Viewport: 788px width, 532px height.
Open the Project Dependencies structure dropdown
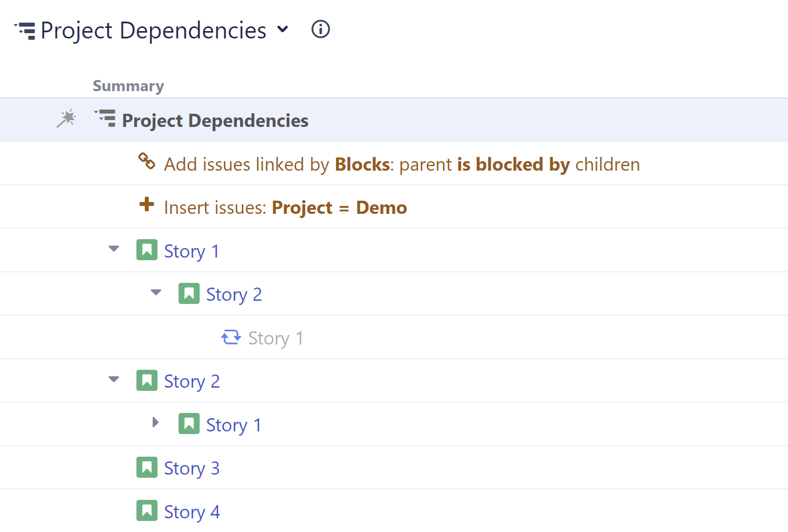tap(283, 29)
